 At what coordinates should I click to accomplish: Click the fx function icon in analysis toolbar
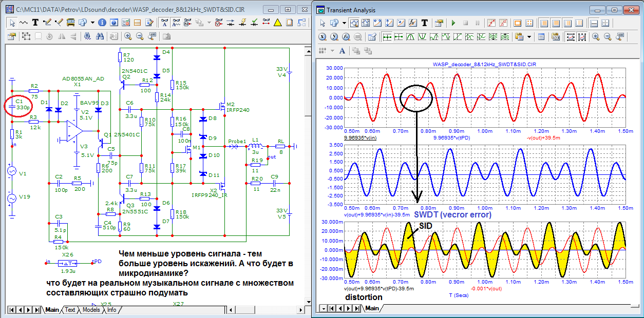click(x=412, y=23)
